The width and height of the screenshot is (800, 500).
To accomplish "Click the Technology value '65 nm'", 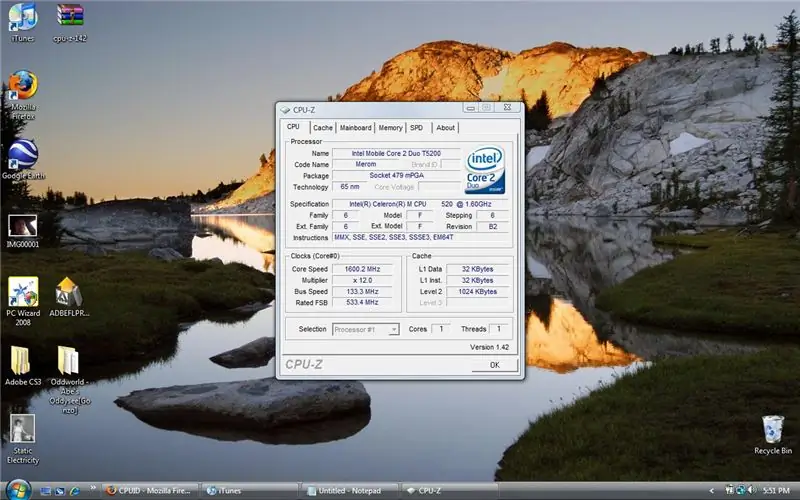I will (350, 187).
